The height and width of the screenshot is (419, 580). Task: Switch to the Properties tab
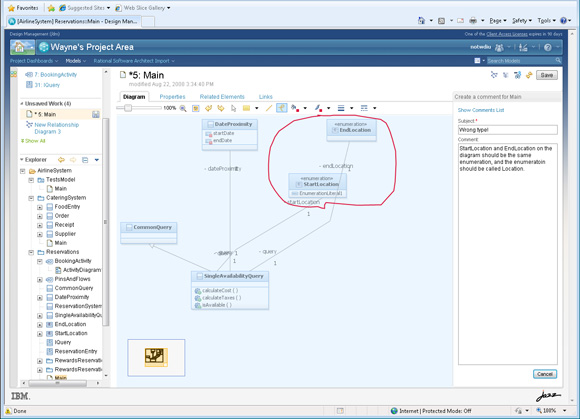coord(172,97)
